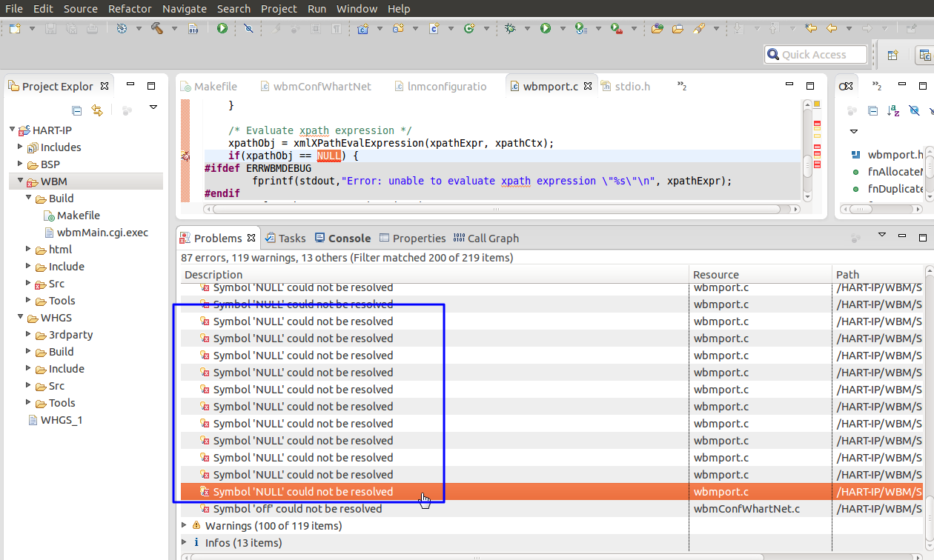Image resolution: width=934 pixels, height=560 pixels.
Task: Click the Back navigation arrow
Action: click(x=832, y=28)
